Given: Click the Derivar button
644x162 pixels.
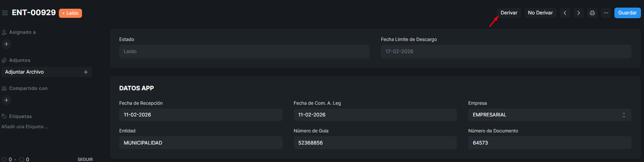Looking at the screenshot, I should pyautogui.click(x=509, y=13).
